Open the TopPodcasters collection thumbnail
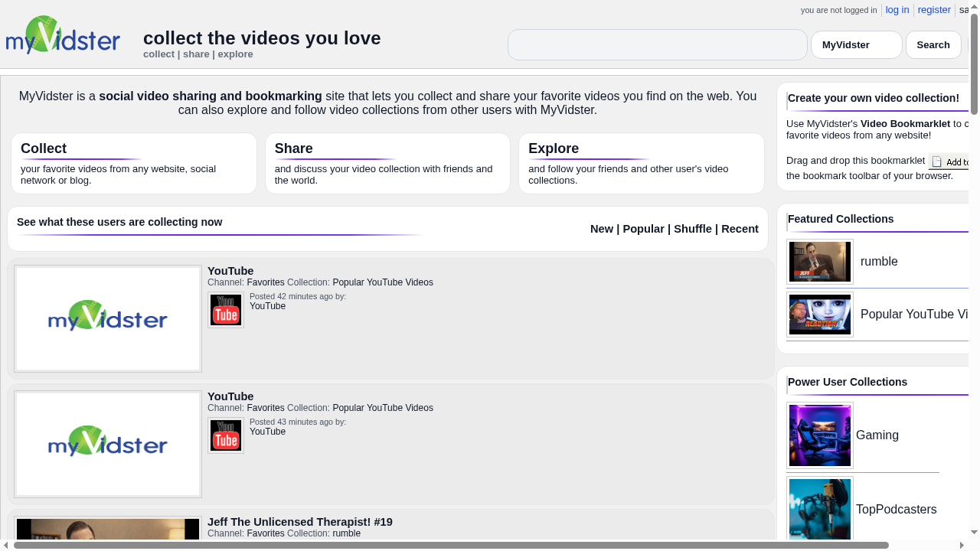 [x=819, y=509]
